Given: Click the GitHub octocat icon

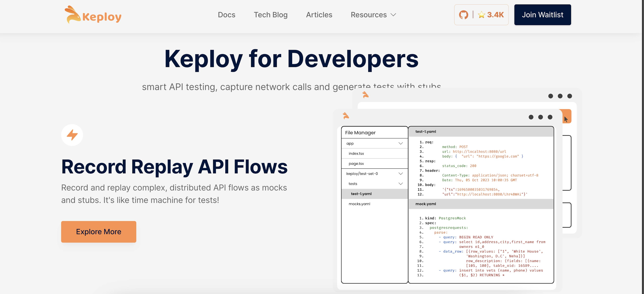Looking at the screenshot, I should pos(463,15).
